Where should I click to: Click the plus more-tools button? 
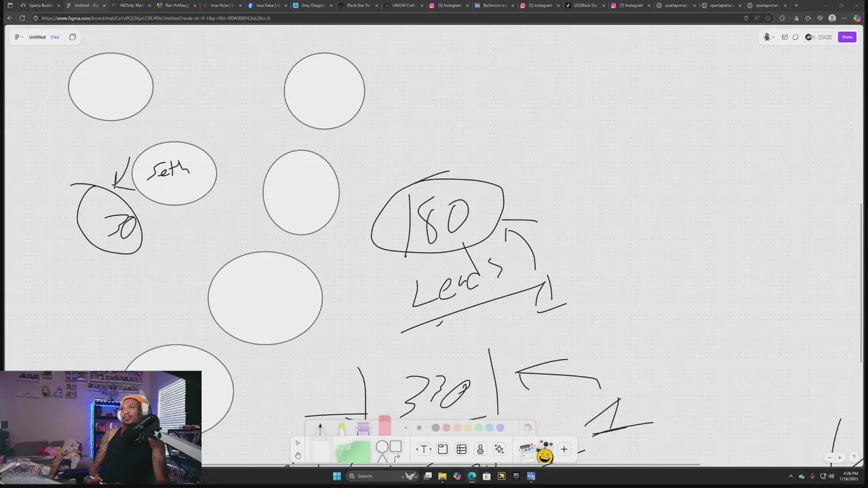(x=564, y=449)
